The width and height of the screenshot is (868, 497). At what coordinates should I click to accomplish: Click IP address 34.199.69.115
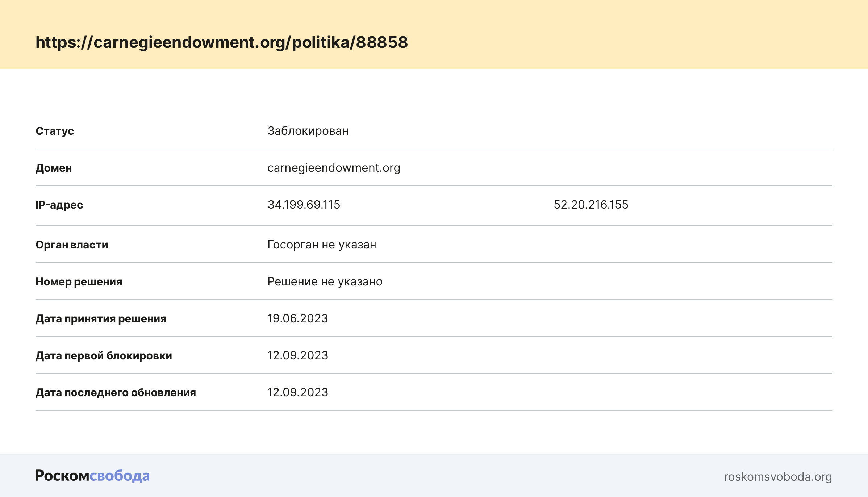[x=304, y=205]
